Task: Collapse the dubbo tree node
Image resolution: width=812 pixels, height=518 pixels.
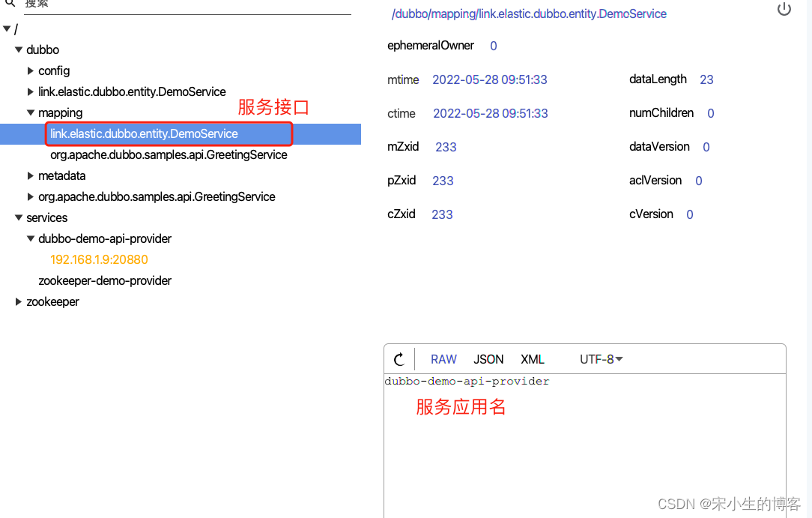Action: coord(19,50)
